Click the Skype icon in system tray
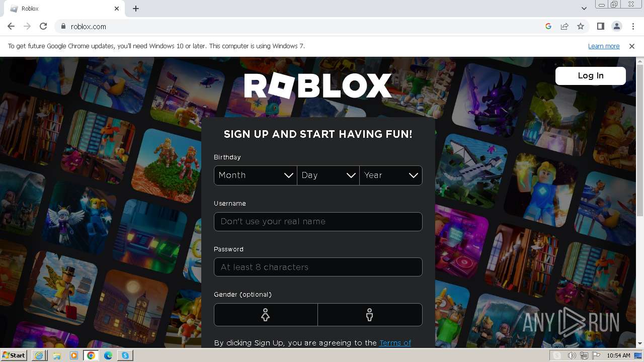This screenshot has width=644, height=362. (557, 355)
